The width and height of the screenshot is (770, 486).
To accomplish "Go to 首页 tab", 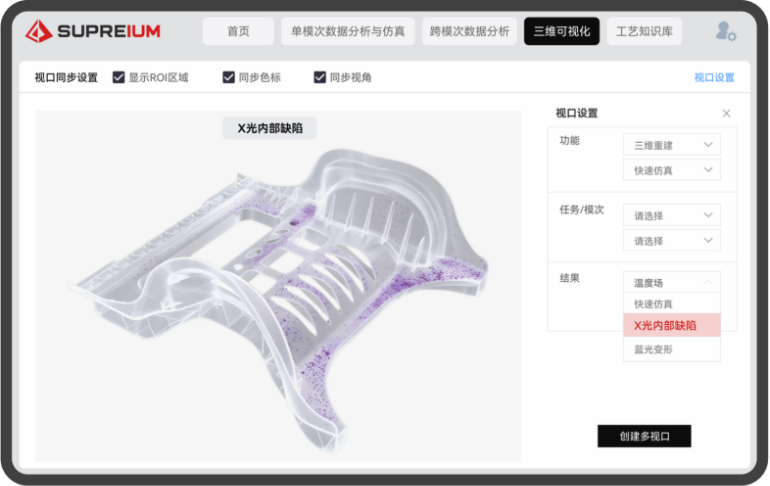I will point(238,32).
